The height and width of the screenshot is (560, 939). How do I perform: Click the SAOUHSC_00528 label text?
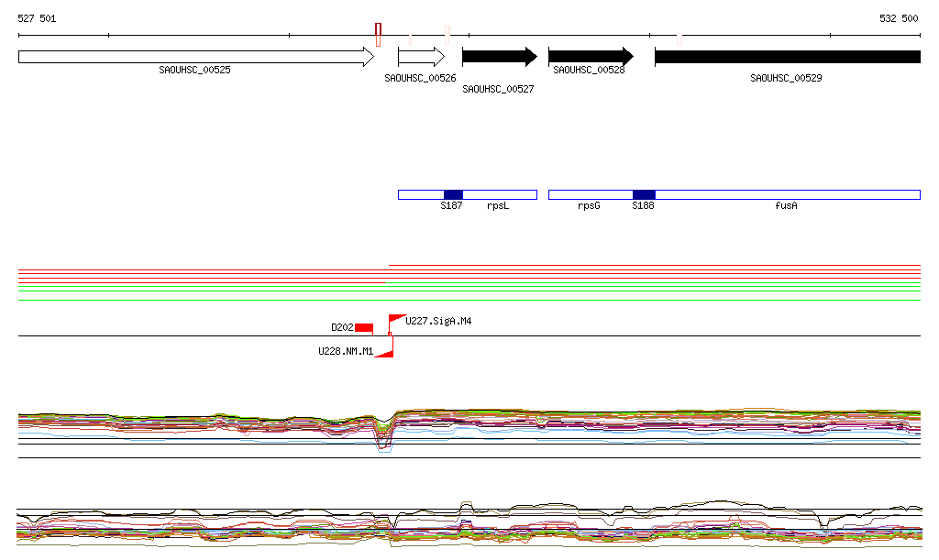click(589, 70)
